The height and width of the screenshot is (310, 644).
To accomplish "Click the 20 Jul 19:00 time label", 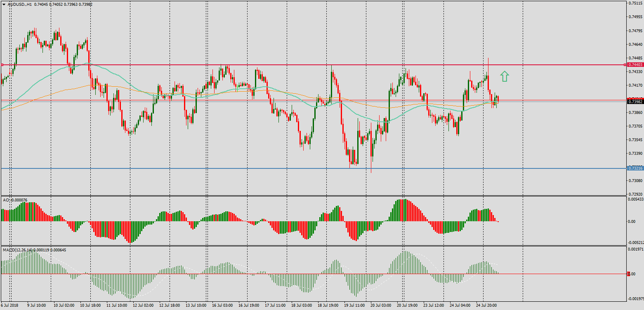I will (407, 305).
